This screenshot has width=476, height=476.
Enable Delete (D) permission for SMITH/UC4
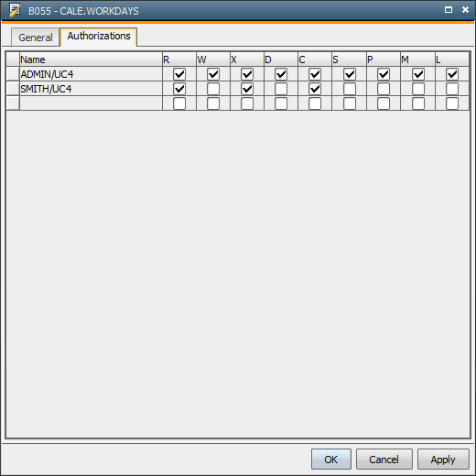tap(281, 89)
